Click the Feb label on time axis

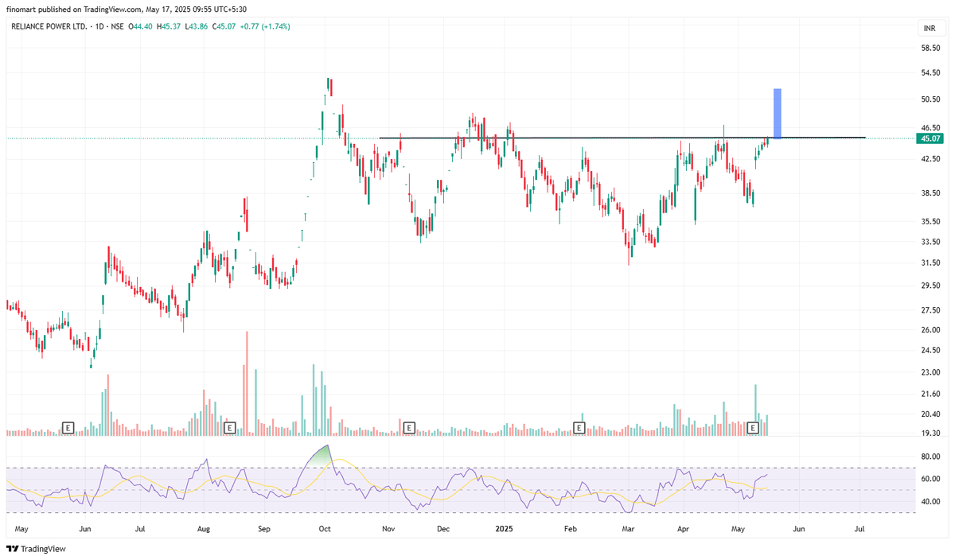point(569,528)
